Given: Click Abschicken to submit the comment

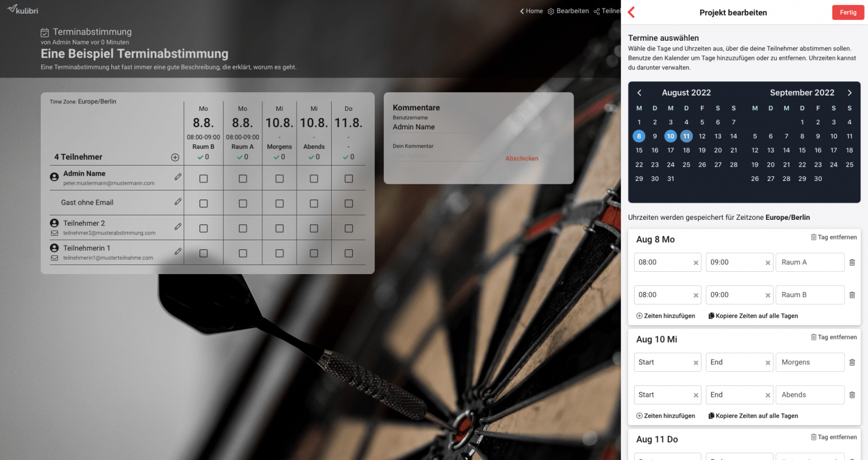Looking at the screenshot, I should click(522, 159).
